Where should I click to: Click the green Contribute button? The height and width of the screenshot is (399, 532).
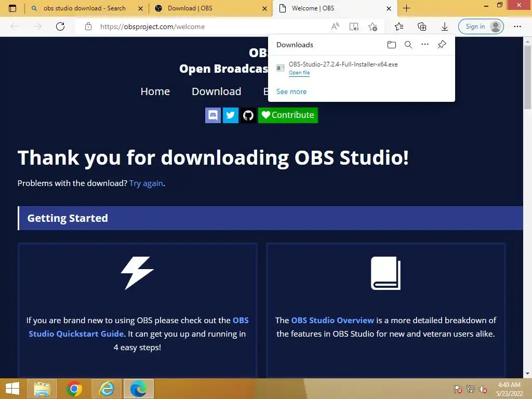pyautogui.click(x=288, y=115)
